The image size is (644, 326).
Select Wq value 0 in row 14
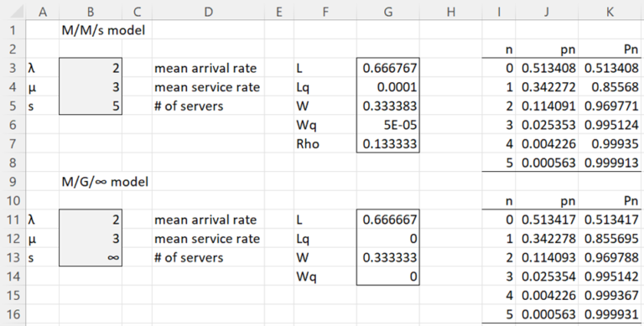387,277
